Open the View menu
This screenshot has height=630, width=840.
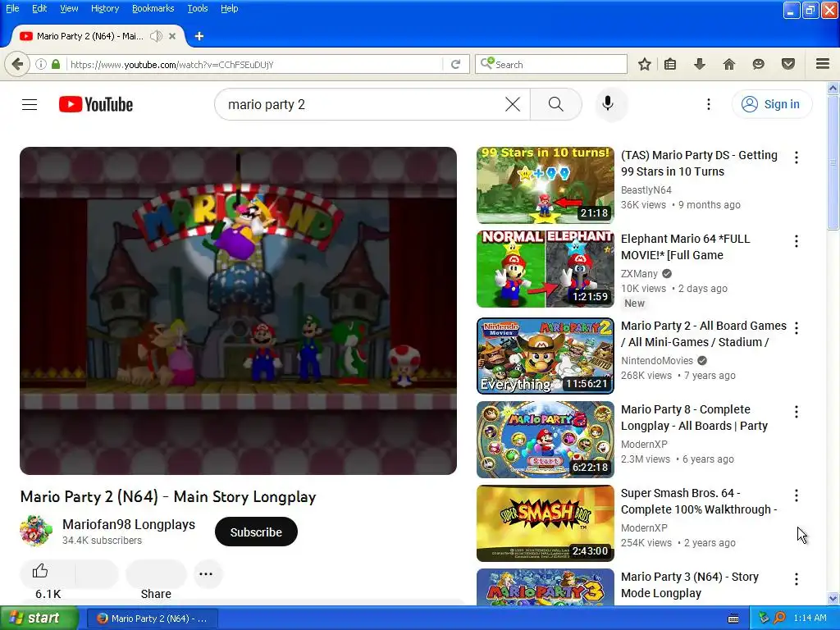(x=69, y=8)
